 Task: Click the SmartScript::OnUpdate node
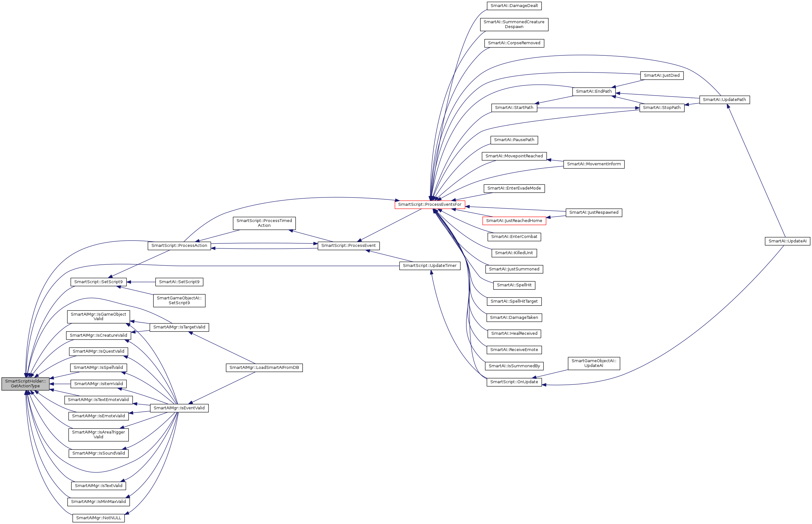[x=514, y=382]
